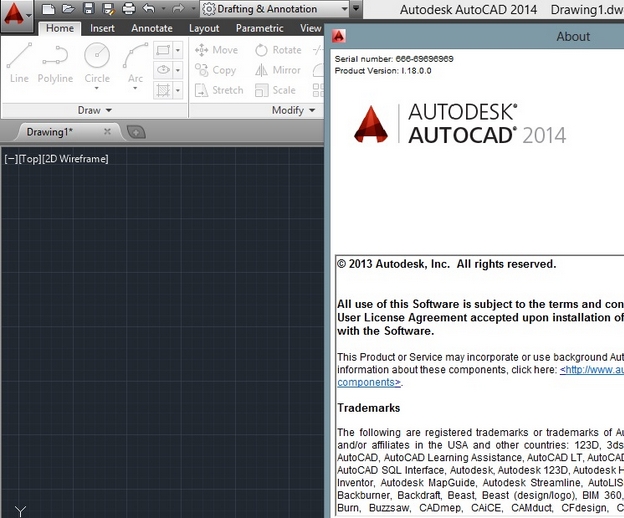Activate the Rotate command
This screenshot has width=624, height=518.
pos(278,50)
